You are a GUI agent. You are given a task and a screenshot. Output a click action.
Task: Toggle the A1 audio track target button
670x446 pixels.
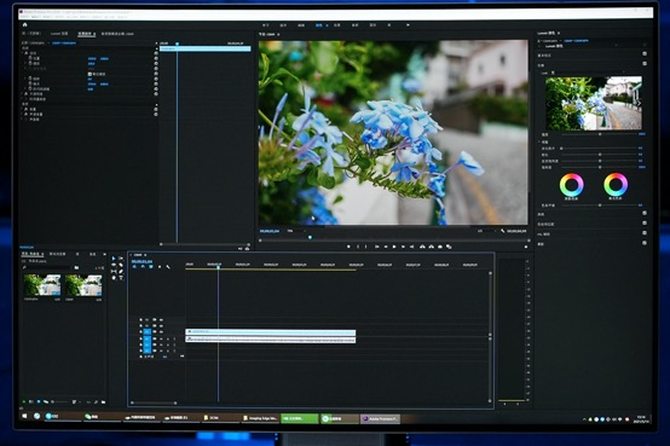pos(146,339)
